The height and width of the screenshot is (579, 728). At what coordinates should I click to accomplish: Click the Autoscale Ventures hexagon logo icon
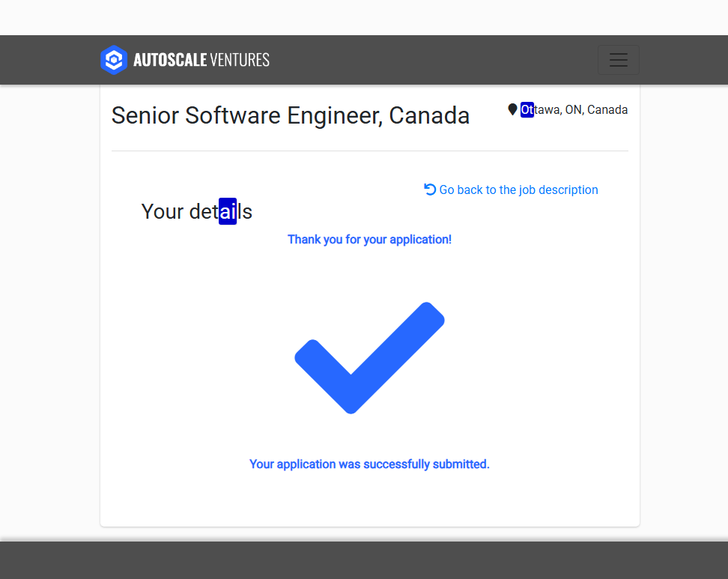114,60
